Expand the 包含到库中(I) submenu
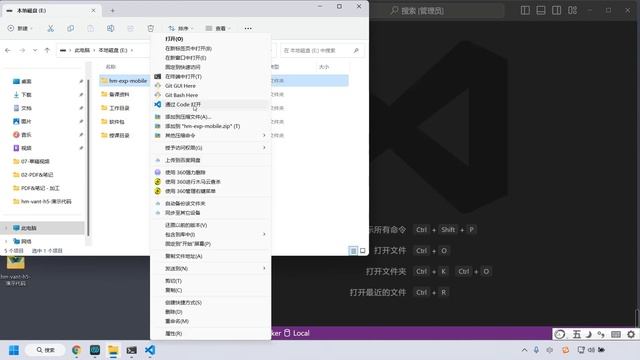Screen dimensions: 640x360 (x=210, y=234)
